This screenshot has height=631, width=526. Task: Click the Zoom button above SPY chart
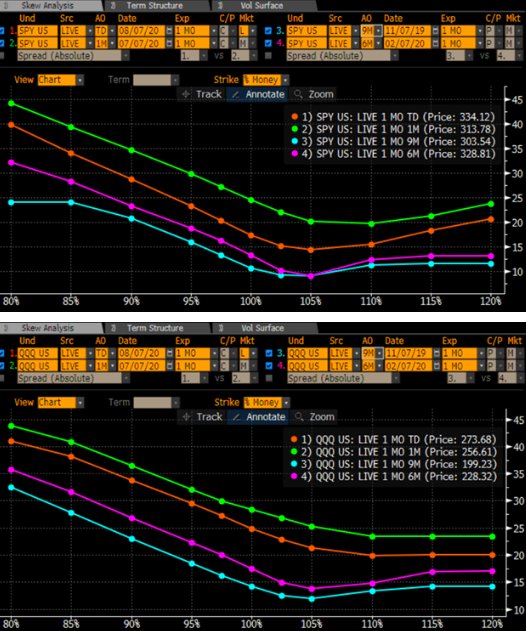313,94
